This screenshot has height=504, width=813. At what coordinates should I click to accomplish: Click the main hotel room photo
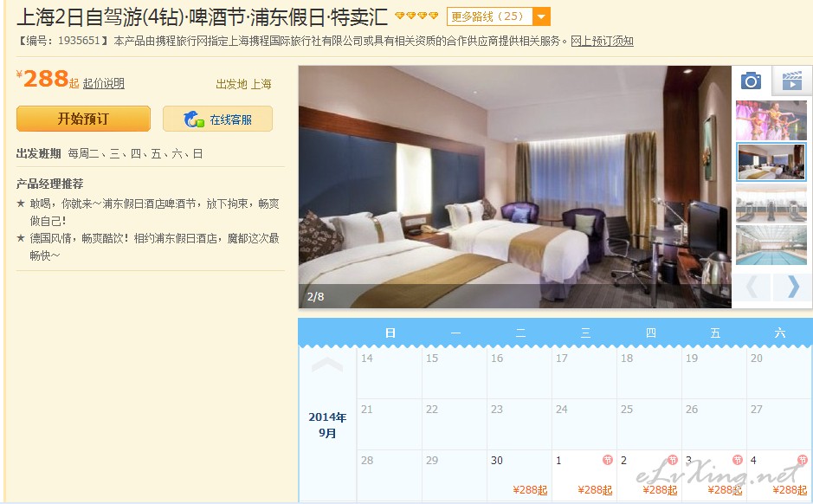click(x=515, y=187)
